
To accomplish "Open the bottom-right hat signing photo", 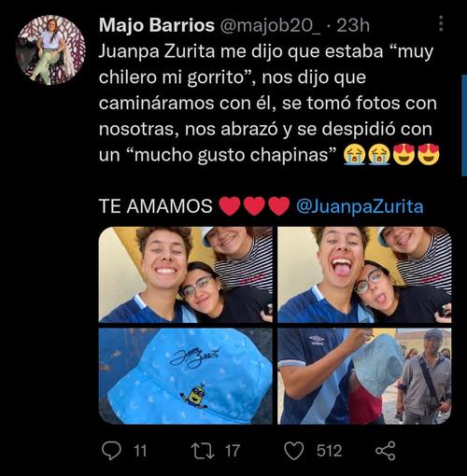I will click(x=364, y=376).
